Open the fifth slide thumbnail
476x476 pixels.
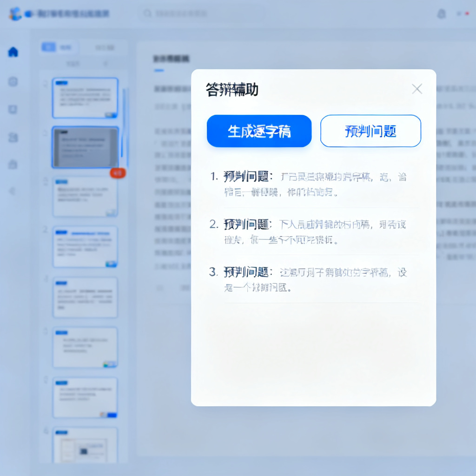(x=85, y=297)
